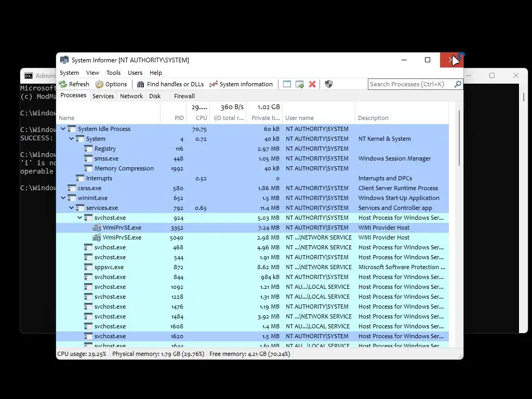Screen dimensions: 532x399
Task: Select svchost.exe with PID 1092
Action: coord(252,287)
